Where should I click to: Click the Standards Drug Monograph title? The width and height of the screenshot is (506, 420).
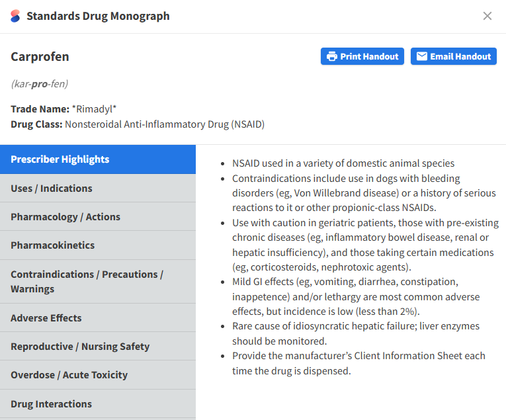(98, 16)
